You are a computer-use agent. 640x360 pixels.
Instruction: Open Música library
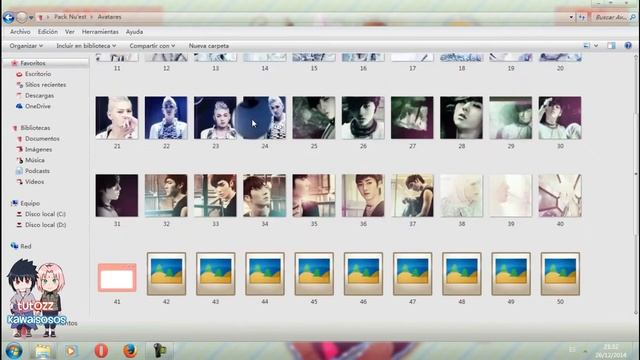(35, 160)
